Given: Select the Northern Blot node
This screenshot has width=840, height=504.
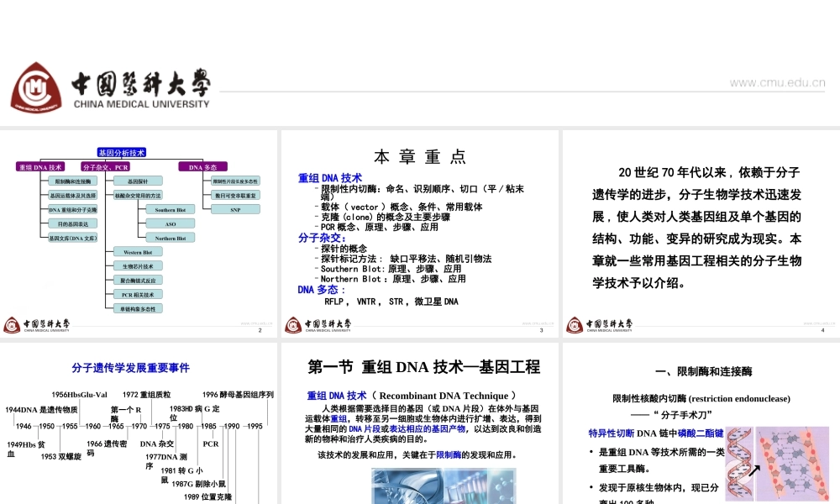Looking at the screenshot, I should point(170,238).
